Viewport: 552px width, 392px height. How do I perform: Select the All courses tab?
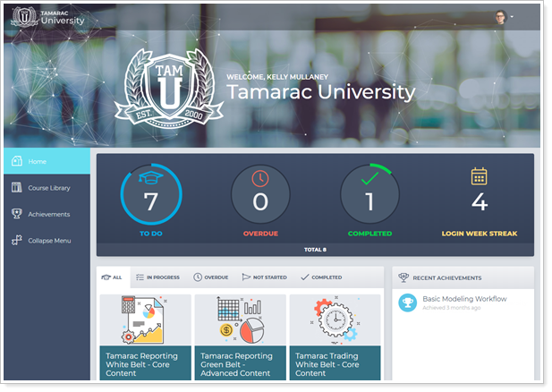113,277
